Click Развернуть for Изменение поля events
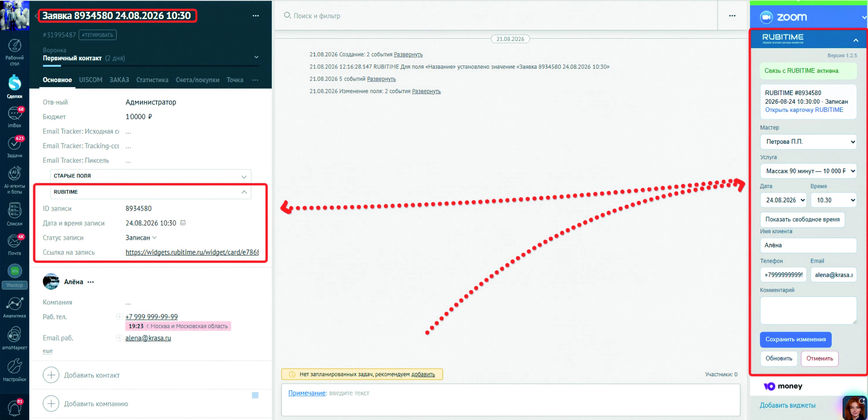The height and width of the screenshot is (420, 868). coord(426,91)
